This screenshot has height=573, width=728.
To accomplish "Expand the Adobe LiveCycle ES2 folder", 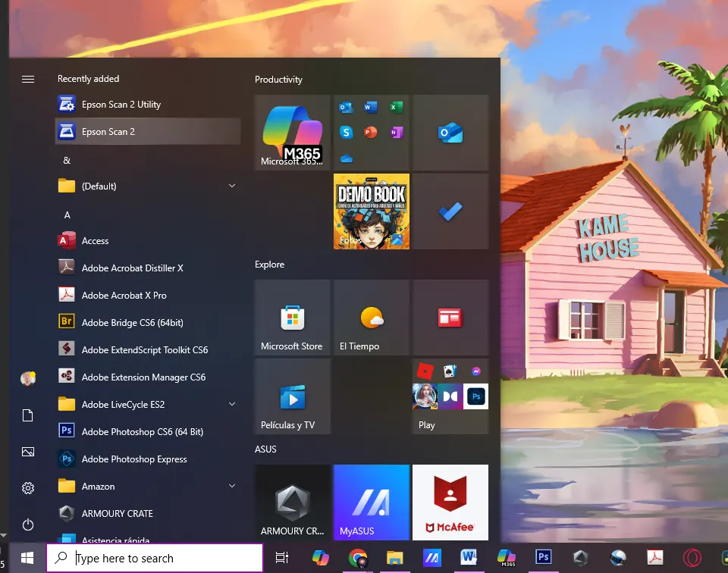I will pyautogui.click(x=148, y=405).
